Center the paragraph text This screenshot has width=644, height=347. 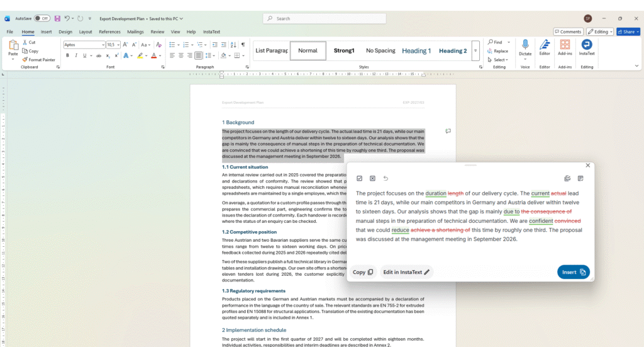[180, 56]
